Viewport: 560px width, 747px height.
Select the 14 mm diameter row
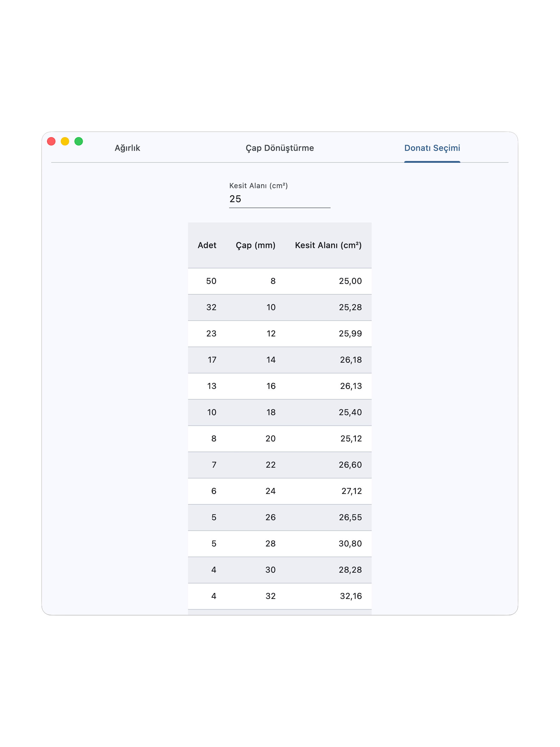pos(280,360)
